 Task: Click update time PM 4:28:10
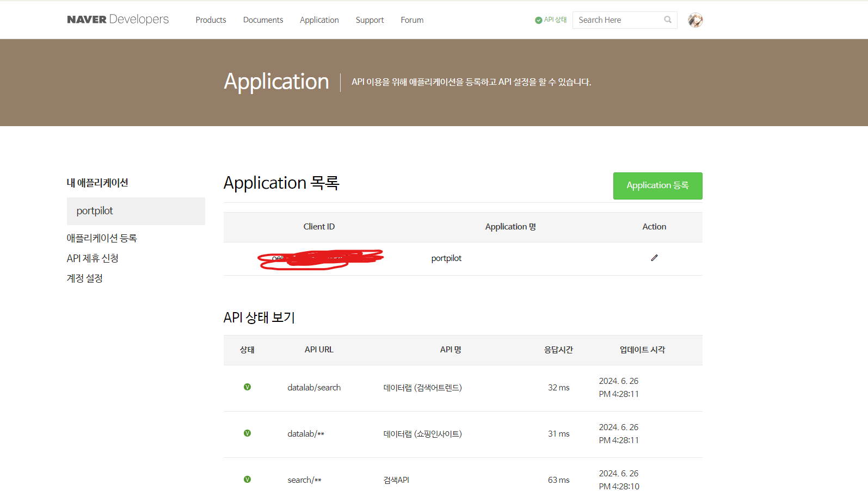pos(619,487)
